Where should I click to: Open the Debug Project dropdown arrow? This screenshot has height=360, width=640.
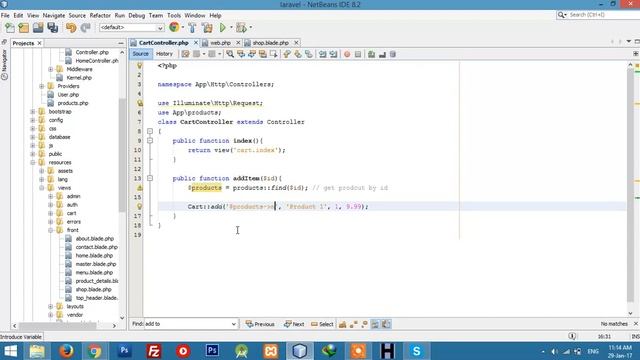pyautogui.click(x=250, y=28)
